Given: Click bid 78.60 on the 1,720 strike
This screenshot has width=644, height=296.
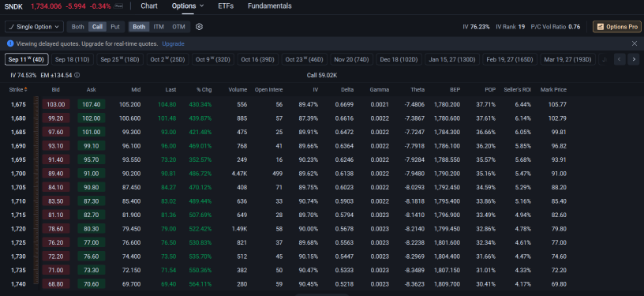Looking at the screenshot, I should point(56,229).
